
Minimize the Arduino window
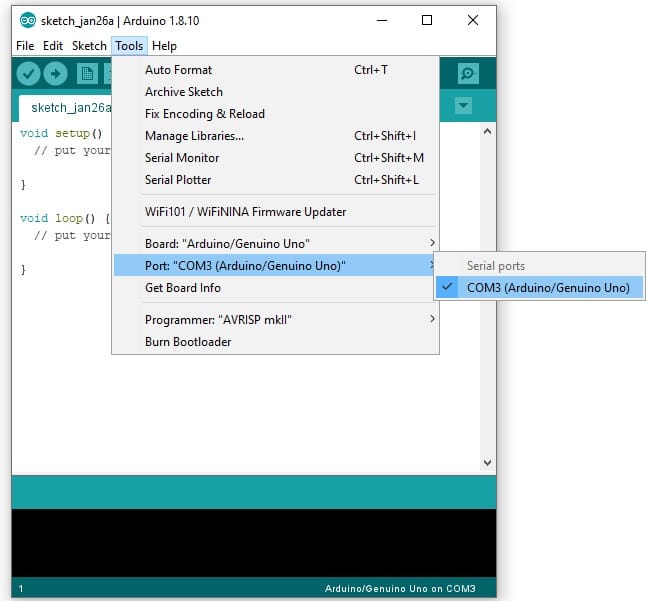382,20
